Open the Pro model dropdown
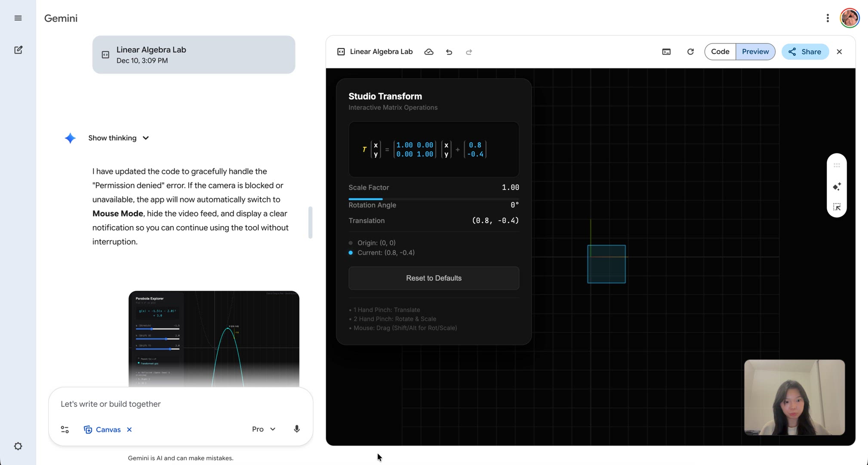 pos(264,429)
